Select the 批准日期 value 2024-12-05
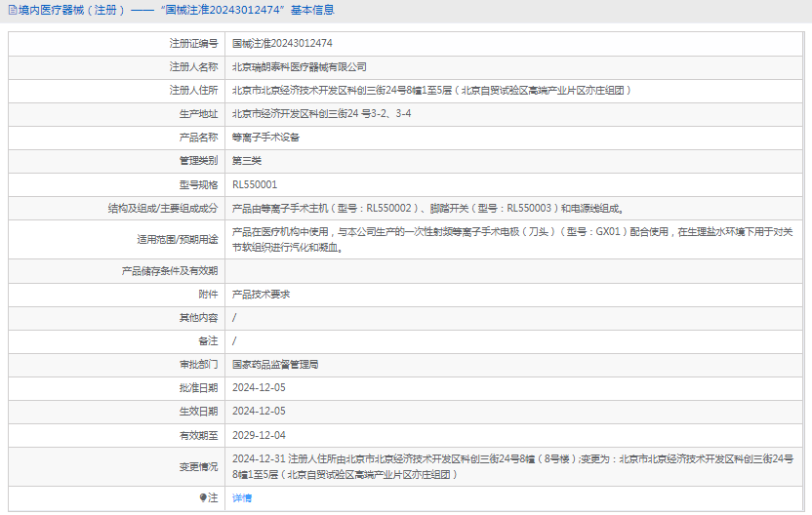Viewport: 812px width, 515px height. click(x=259, y=387)
